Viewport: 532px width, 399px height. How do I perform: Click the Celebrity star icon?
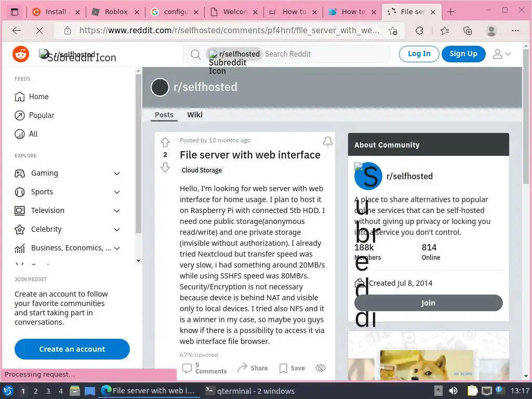click(x=20, y=230)
